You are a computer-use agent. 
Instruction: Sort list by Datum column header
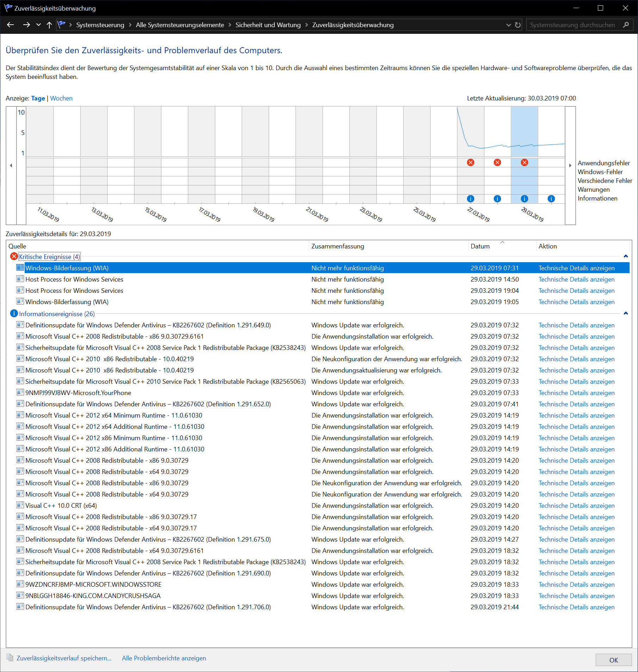click(502, 246)
